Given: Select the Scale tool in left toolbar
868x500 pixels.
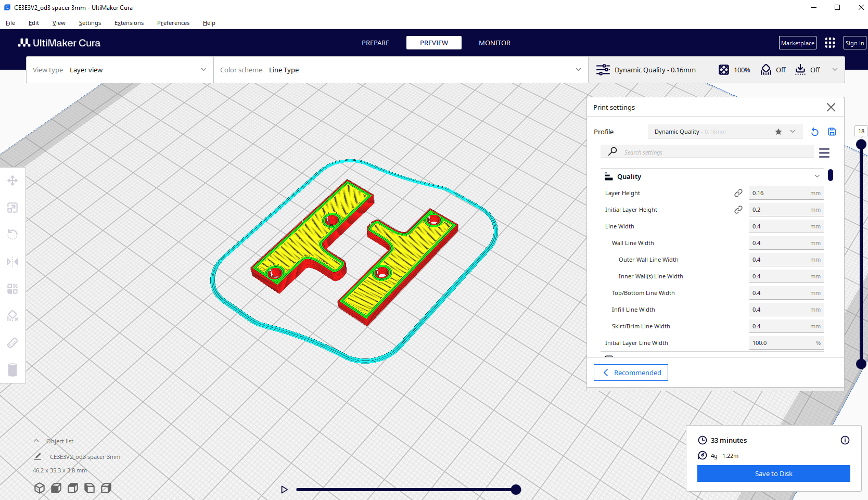Looking at the screenshot, I should pos(12,208).
